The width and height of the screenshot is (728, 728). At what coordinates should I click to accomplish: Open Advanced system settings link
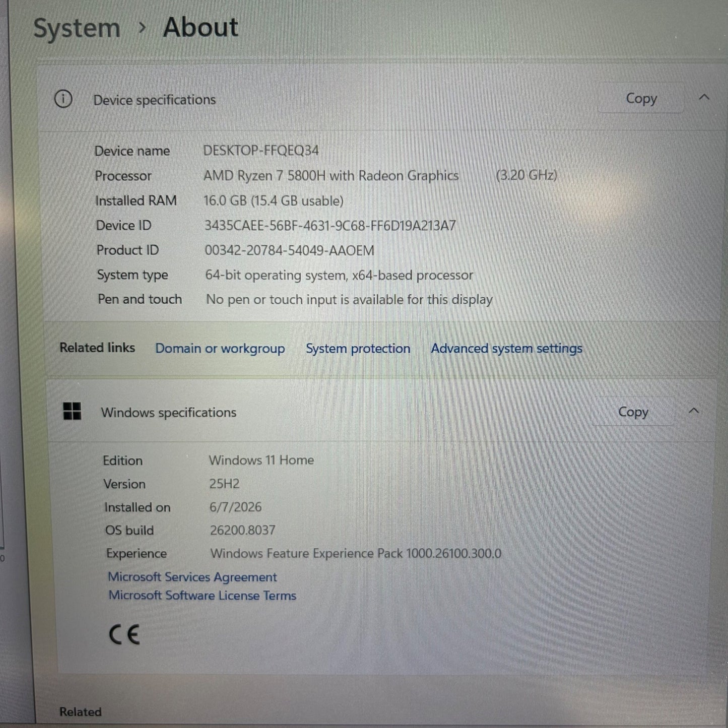click(506, 349)
